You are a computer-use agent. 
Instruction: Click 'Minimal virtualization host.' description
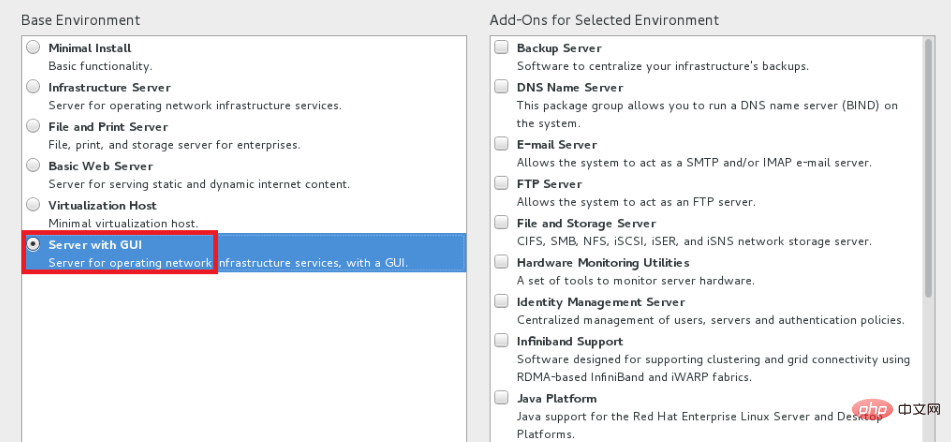coord(123,223)
